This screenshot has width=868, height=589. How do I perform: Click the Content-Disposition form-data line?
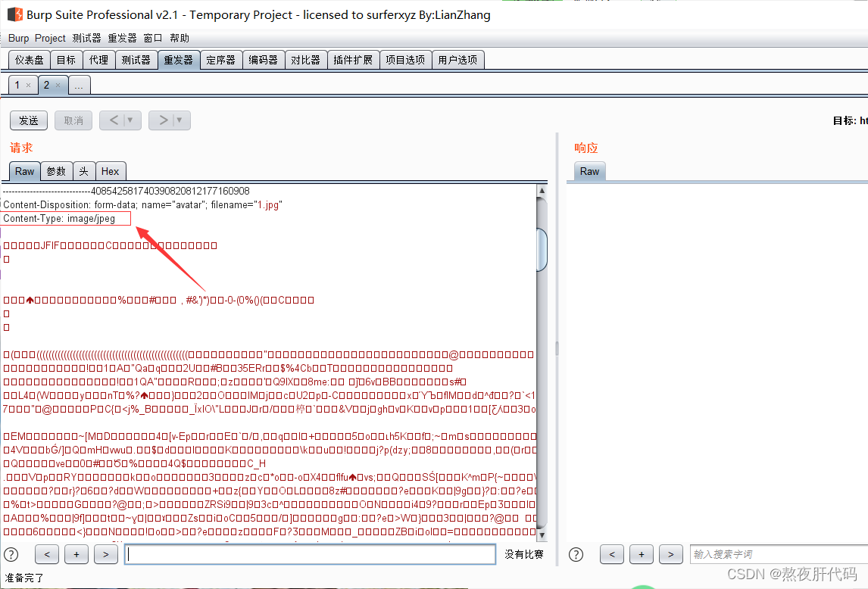(143, 205)
